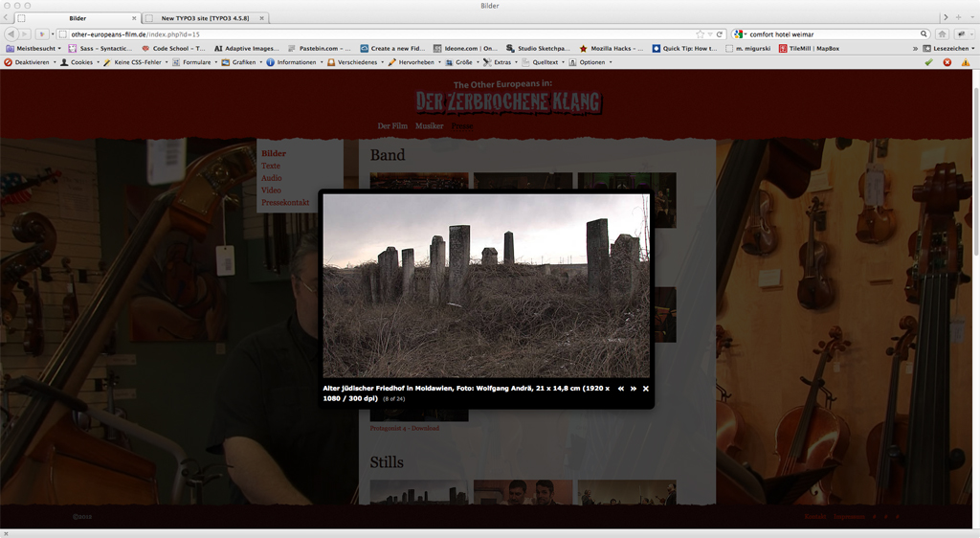Reload the page using refresh icon
The width and height of the screenshot is (980, 538).
720,34
